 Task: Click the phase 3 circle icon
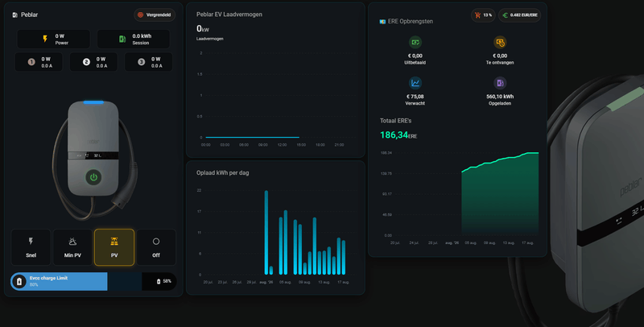(142, 62)
